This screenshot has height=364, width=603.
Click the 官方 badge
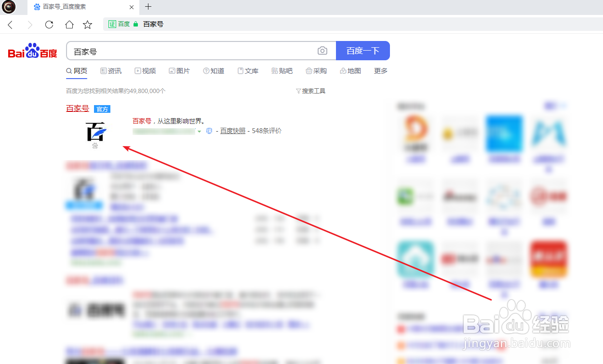102,109
